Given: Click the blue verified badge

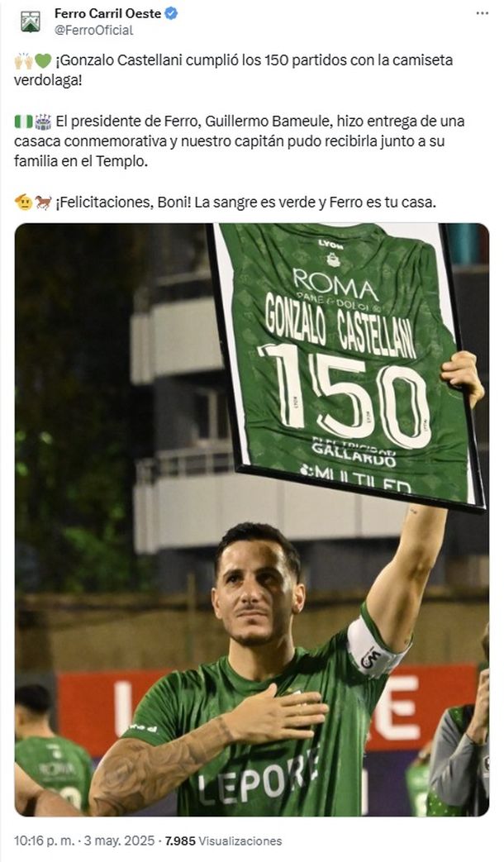Looking at the screenshot, I should coord(171,14).
